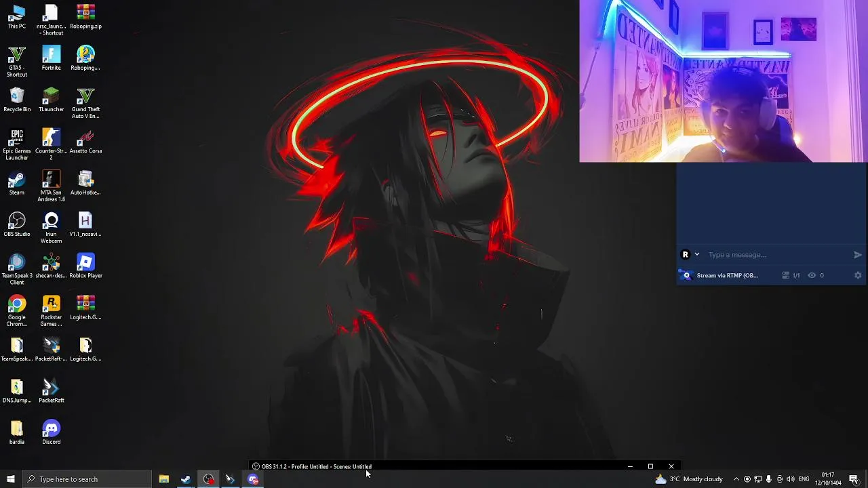The width and height of the screenshot is (868, 488).
Task: Select the Google Chrome desktop icon
Action: (x=17, y=311)
